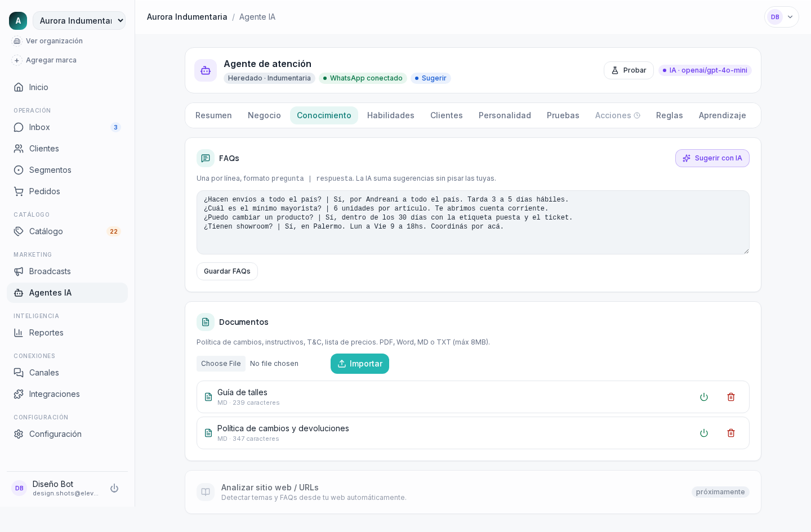Select Agentes IA robot icon in sidebar

click(x=19, y=293)
